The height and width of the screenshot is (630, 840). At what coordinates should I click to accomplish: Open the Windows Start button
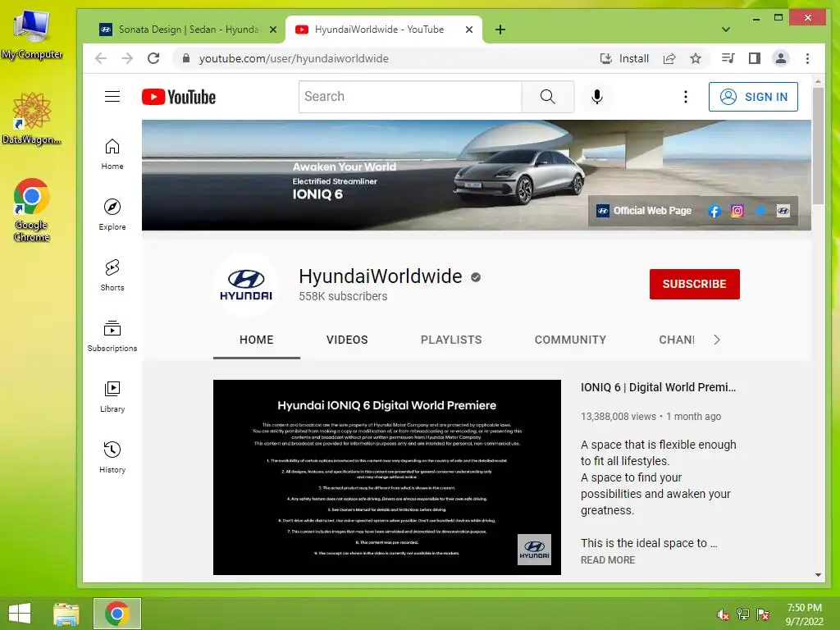(x=20, y=614)
